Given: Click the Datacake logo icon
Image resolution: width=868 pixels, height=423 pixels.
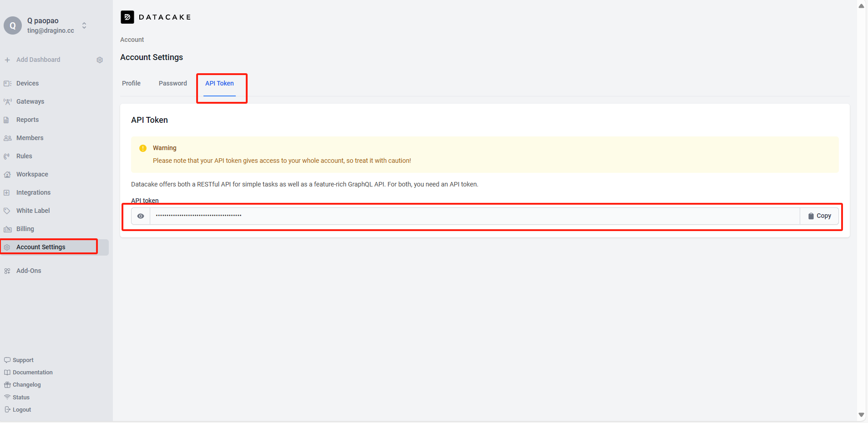Looking at the screenshot, I should (x=127, y=17).
